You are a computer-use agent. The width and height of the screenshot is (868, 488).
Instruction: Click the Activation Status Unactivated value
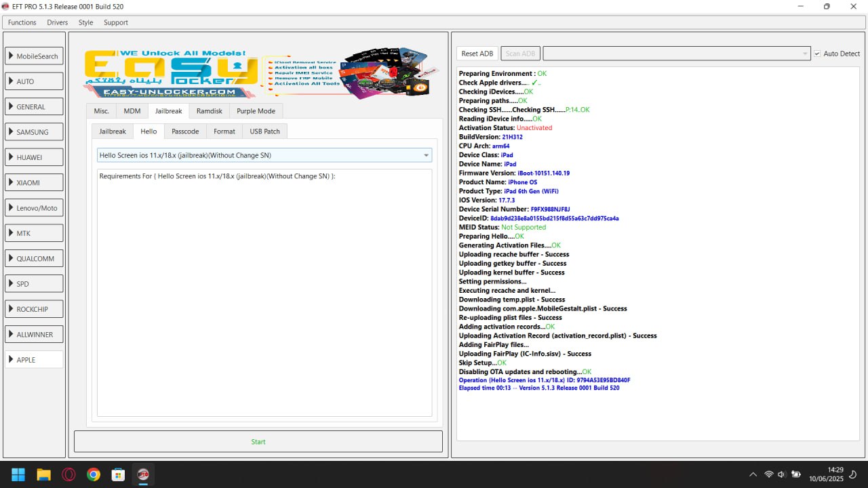[534, 127]
